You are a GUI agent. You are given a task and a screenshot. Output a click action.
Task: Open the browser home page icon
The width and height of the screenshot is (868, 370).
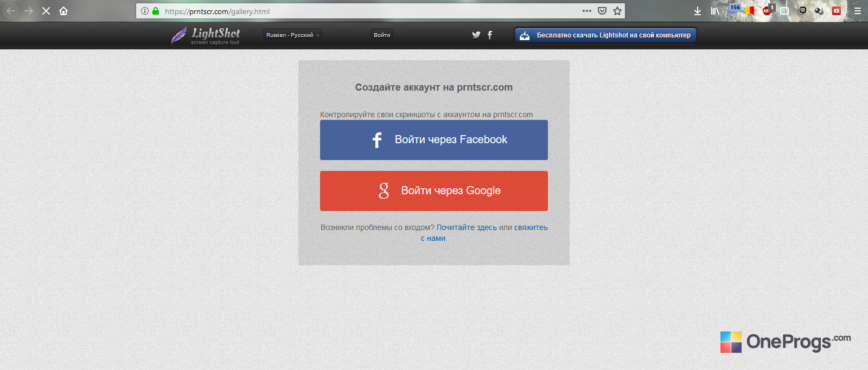click(x=63, y=11)
